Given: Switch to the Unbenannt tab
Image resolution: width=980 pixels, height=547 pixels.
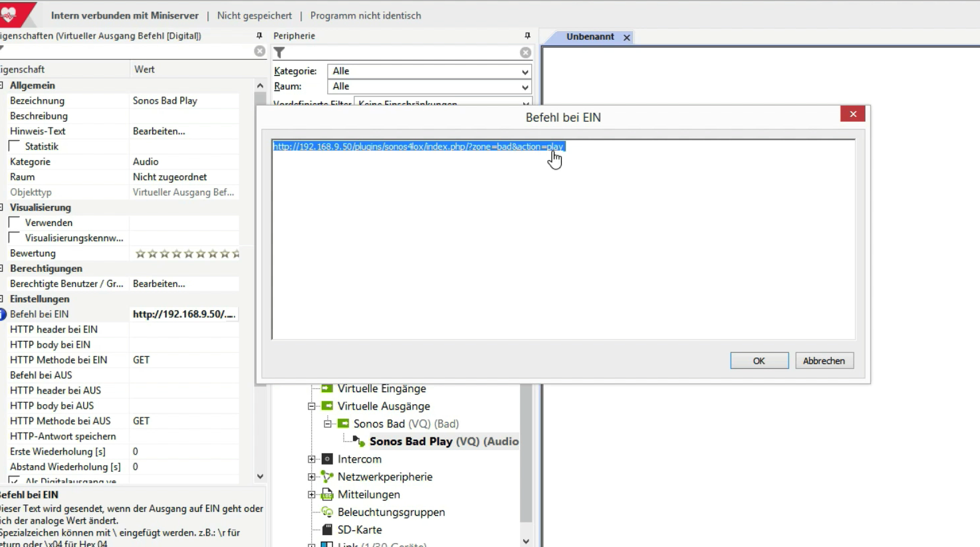Looking at the screenshot, I should point(590,37).
